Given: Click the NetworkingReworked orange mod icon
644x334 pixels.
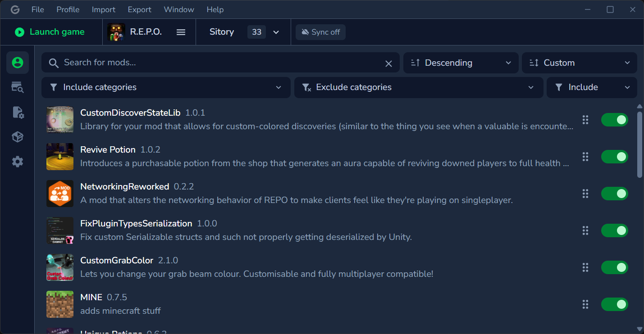Looking at the screenshot, I should coord(60,194).
